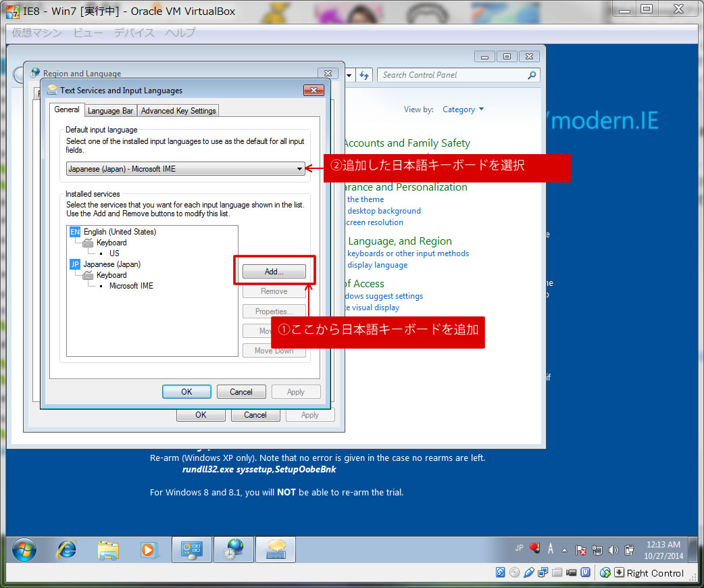Click the VirtualBox hard disk activity indicator
This screenshot has height=588, width=704.
click(x=500, y=572)
